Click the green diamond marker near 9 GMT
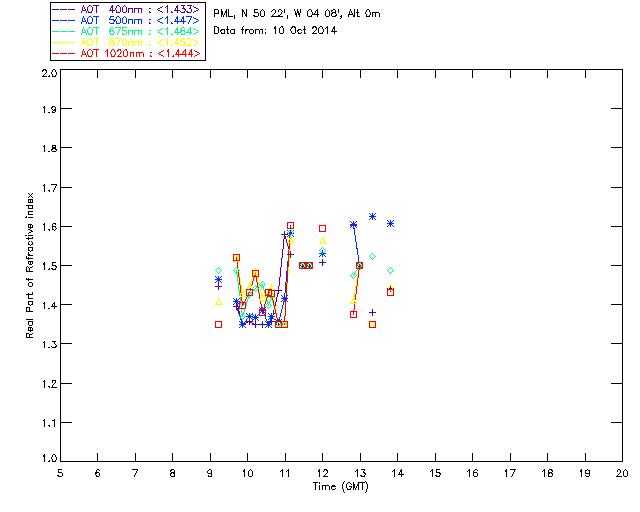 [x=218, y=271]
